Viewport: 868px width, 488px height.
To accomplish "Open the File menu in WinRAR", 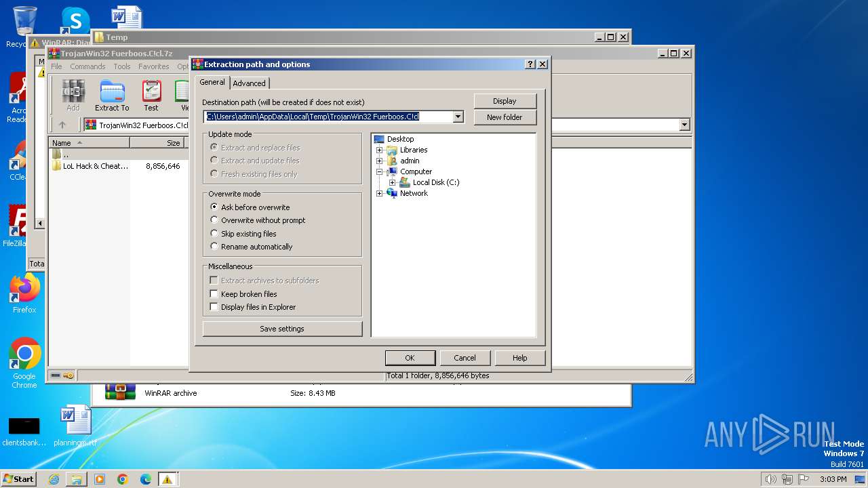I will pyautogui.click(x=56, y=66).
